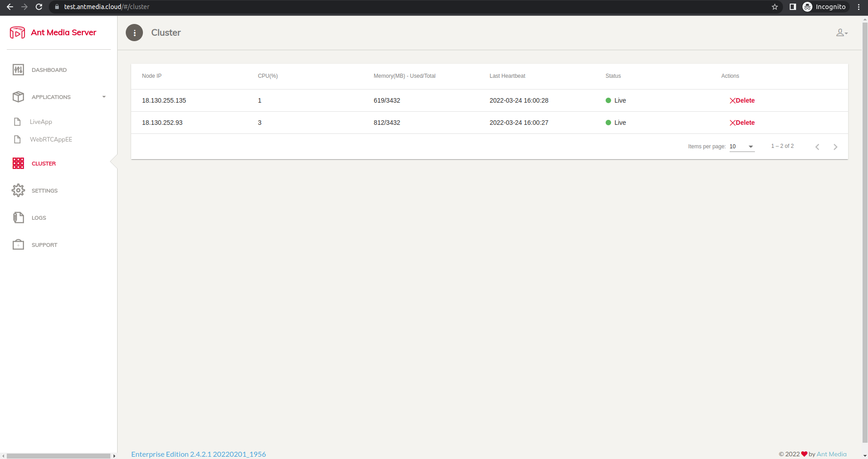This screenshot has height=459, width=868.
Task: Open the browser side panel icon
Action: point(792,7)
